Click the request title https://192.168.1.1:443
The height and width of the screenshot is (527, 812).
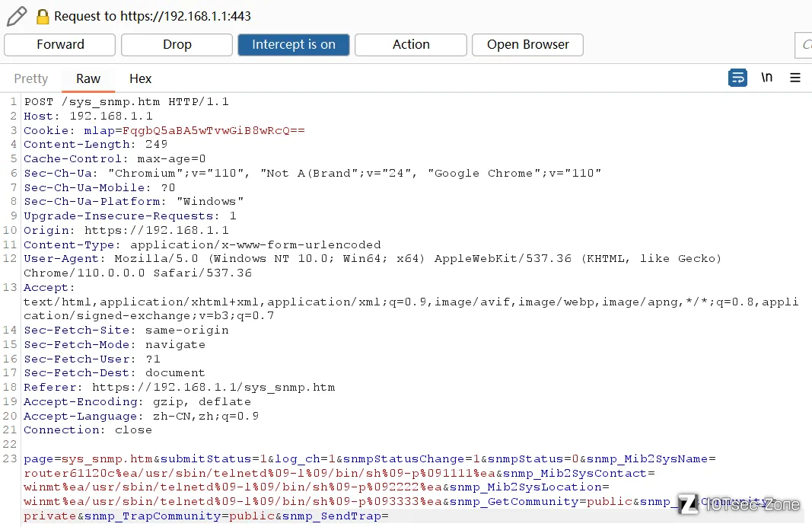186,17
